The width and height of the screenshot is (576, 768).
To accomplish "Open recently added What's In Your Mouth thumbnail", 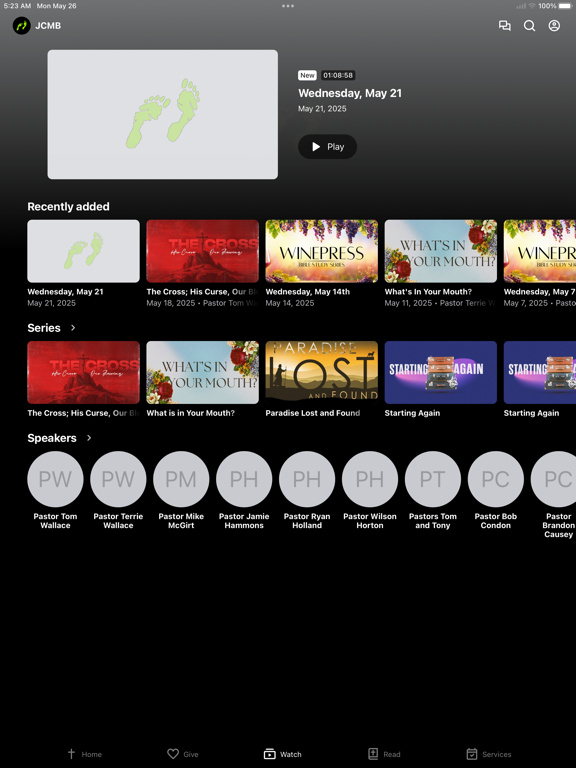I will pyautogui.click(x=440, y=251).
